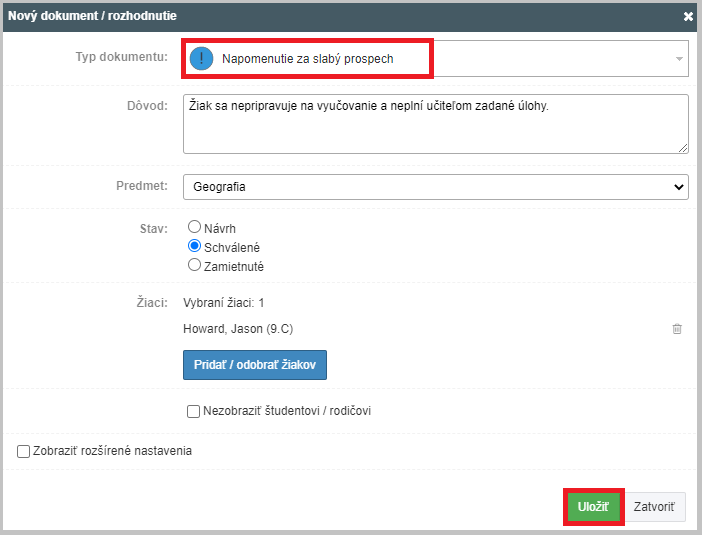Enable Nezobraziť študentovi / rodičovi checkbox
Viewport: 702px width, 535px height.
click(193, 411)
